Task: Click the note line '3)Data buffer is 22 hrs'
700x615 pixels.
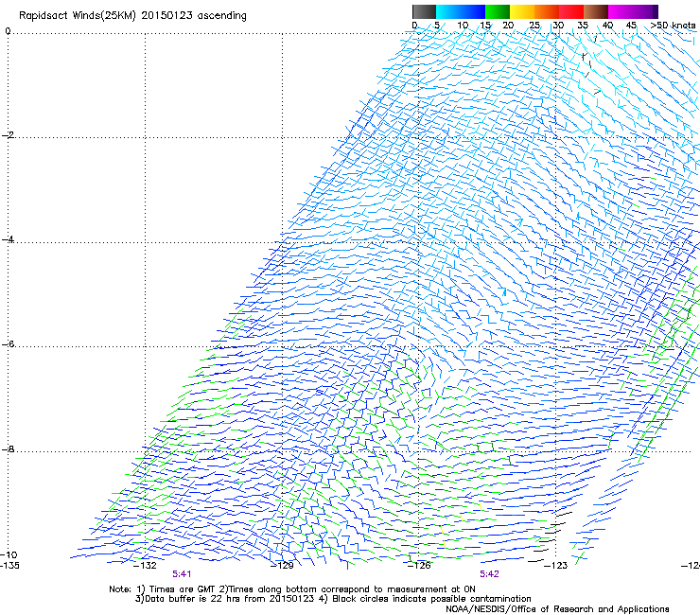Action: (333, 599)
